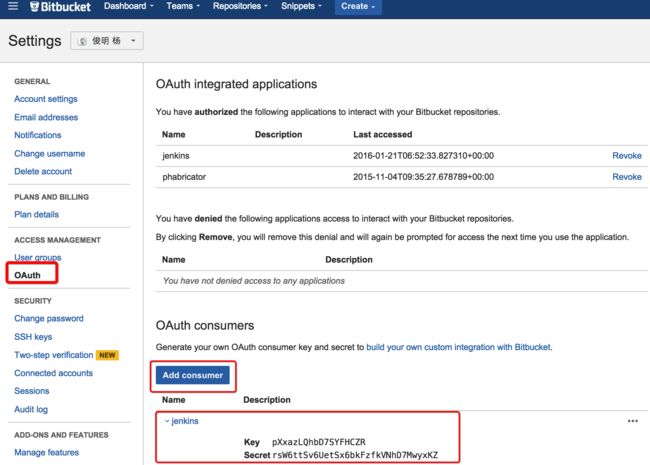The image size is (650, 465).
Task: Click the NEW badge beside Two-step verification
Action: pyautogui.click(x=107, y=355)
